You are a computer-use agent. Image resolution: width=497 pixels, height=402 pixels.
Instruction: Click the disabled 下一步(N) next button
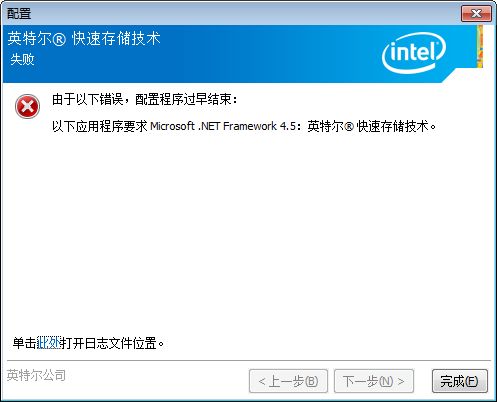tap(374, 381)
